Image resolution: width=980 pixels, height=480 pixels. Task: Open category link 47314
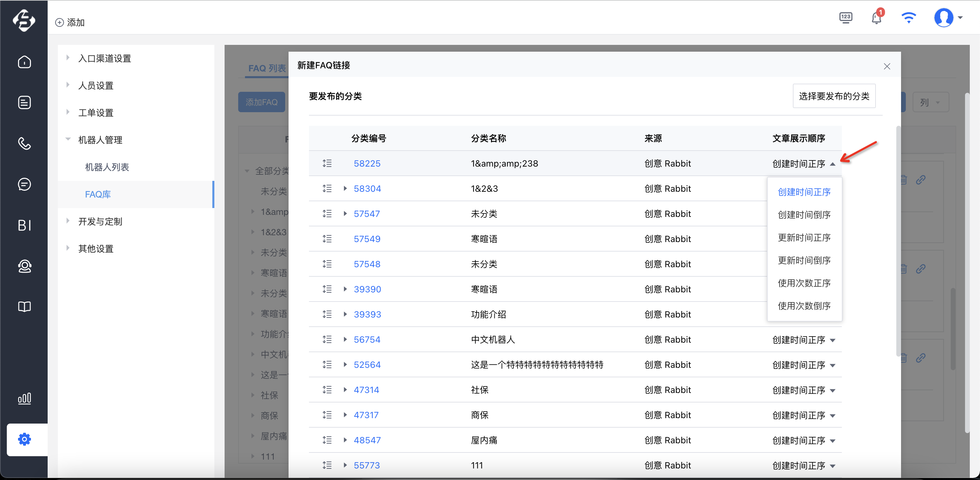[366, 390]
